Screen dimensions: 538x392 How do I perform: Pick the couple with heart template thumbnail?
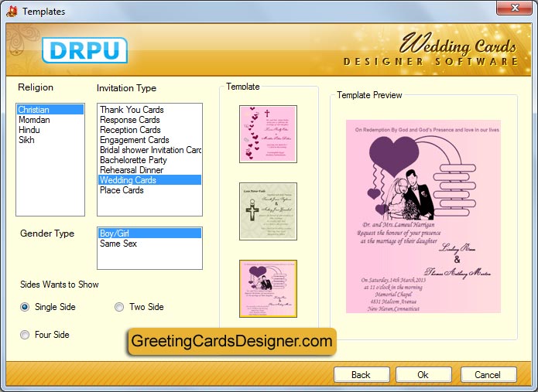click(x=268, y=288)
